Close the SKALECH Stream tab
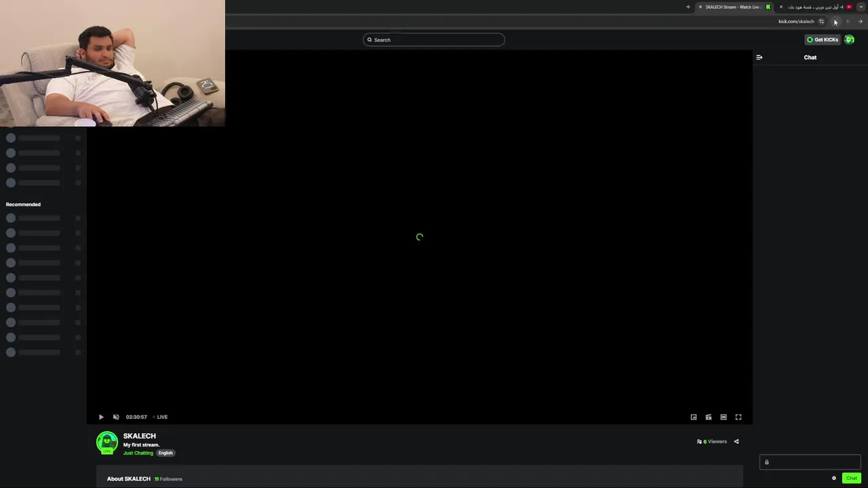 (701, 7)
